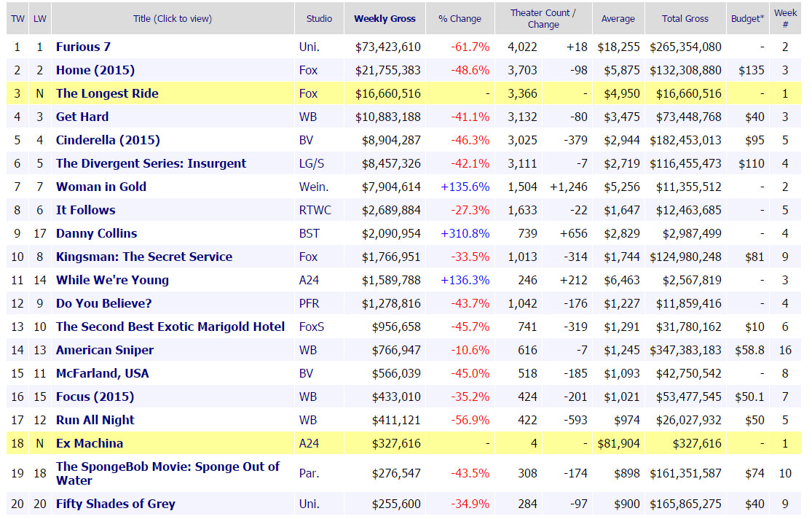The width and height of the screenshot is (812, 519).
Task: Select the $16,660,516 weekly gross cell
Action: click(x=388, y=93)
